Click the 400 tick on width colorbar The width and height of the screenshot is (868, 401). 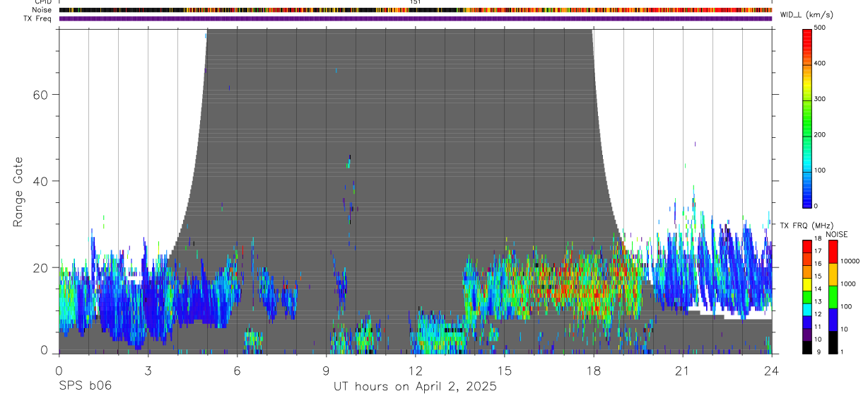click(820, 64)
